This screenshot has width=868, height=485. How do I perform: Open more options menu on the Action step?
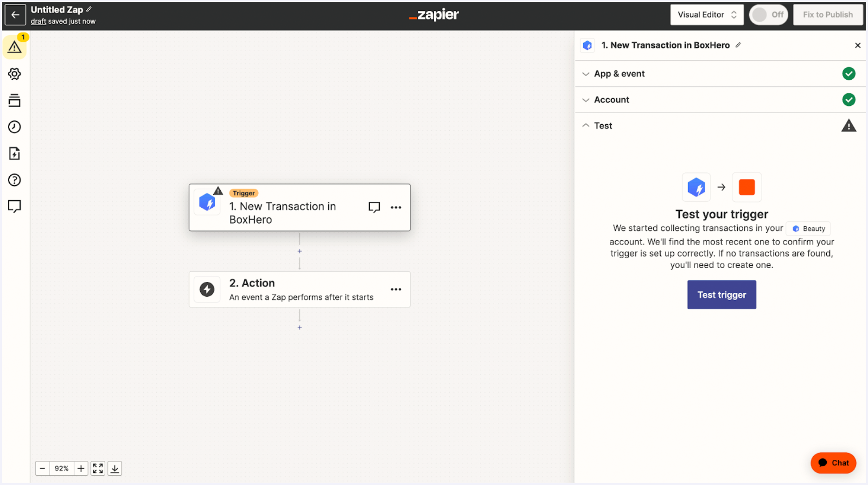click(x=396, y=289)
